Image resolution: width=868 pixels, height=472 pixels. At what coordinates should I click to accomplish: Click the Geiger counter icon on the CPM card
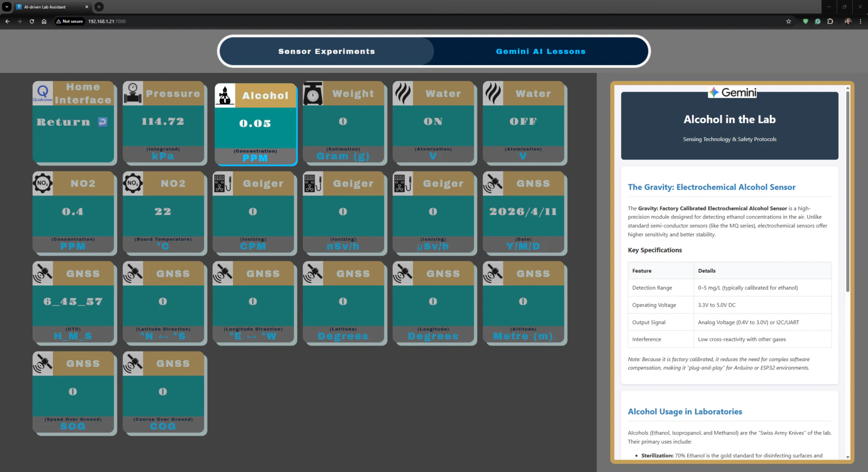223,183
